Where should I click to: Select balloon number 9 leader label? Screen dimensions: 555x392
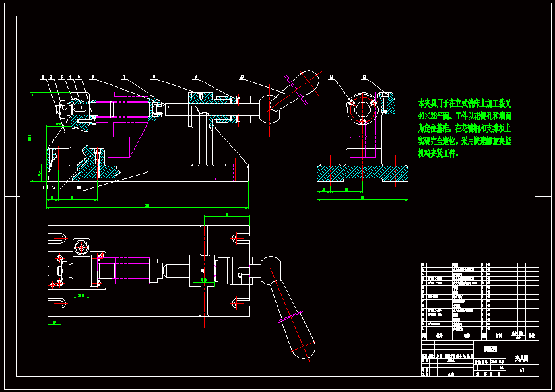click(x=195, y=77)
